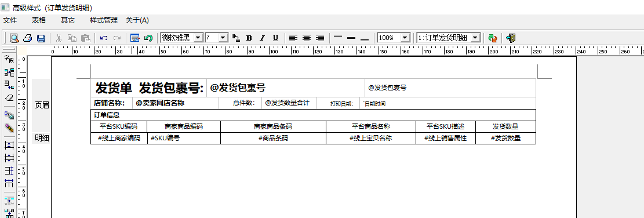Select the #SKU编号 detail cell

(184, 139)
